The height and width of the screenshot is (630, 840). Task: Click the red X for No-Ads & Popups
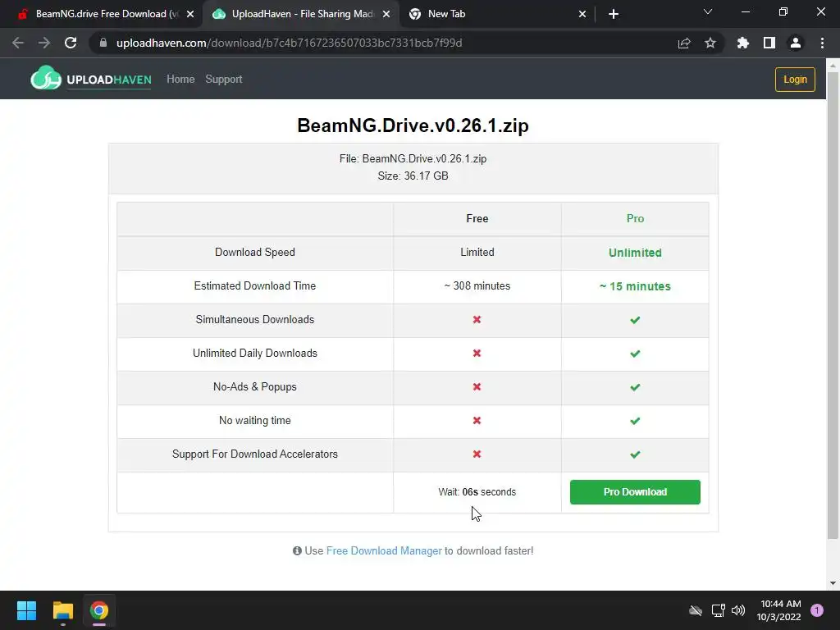[477, 387]
